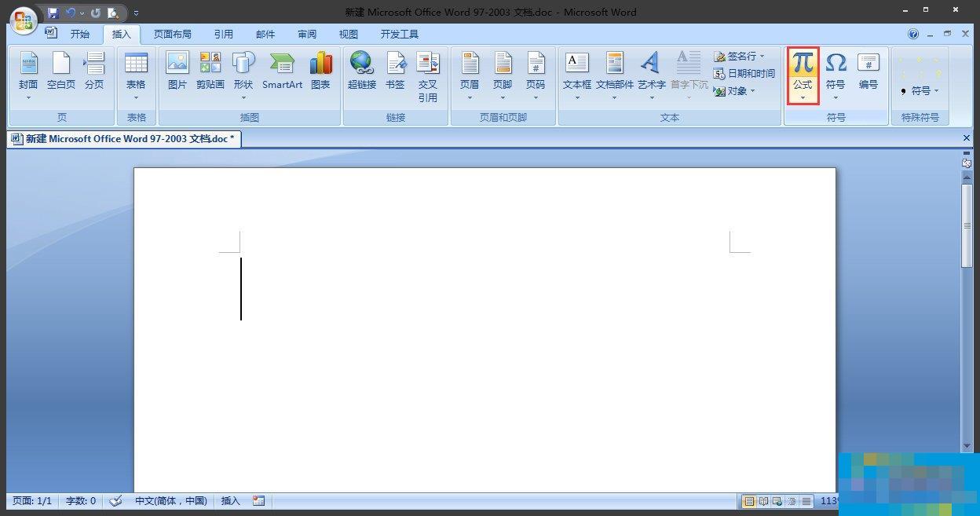Open print preview from quick access toolbar
Screen dimensions: 980x516
click(x=114, y=13)
